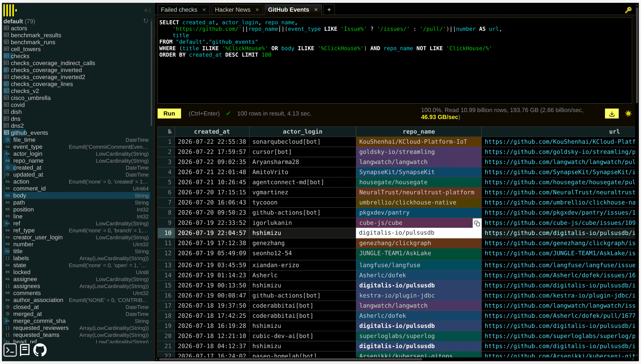Switch to the Failed checks tab
The width and height of the screenshot is (641, 364).
(179, 10)
